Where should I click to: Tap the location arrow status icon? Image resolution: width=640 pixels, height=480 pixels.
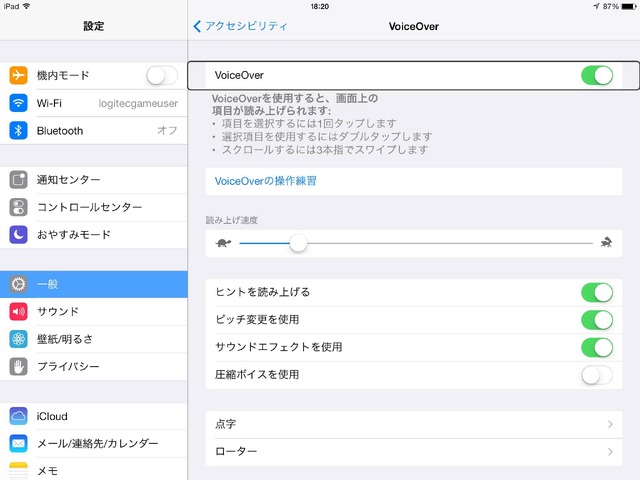pyautogui.click(x=596, y=6)
